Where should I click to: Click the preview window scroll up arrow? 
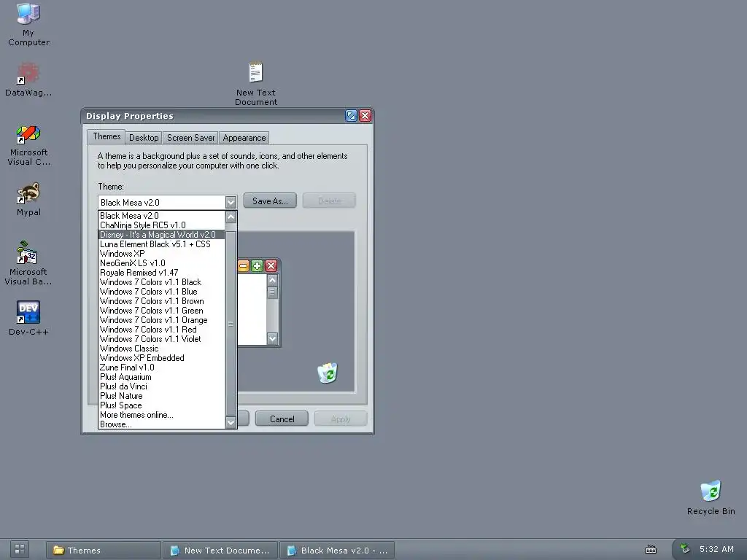272,281
